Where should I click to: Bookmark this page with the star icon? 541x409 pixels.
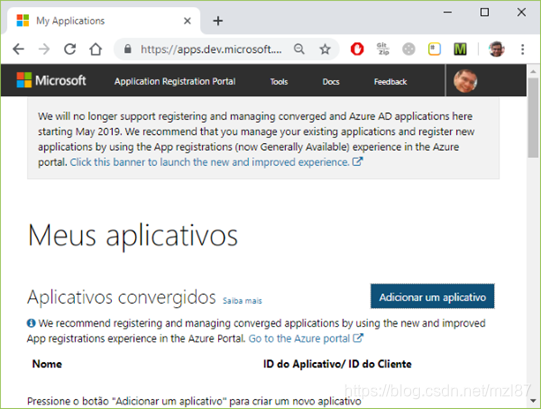pyautogui.click(x=325, y=49)
